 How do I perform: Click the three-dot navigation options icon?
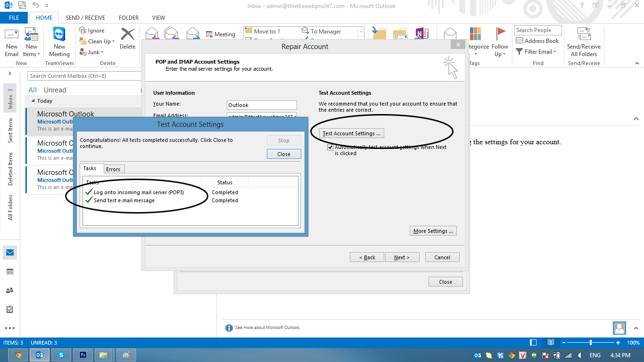click(x=10, y=328)
